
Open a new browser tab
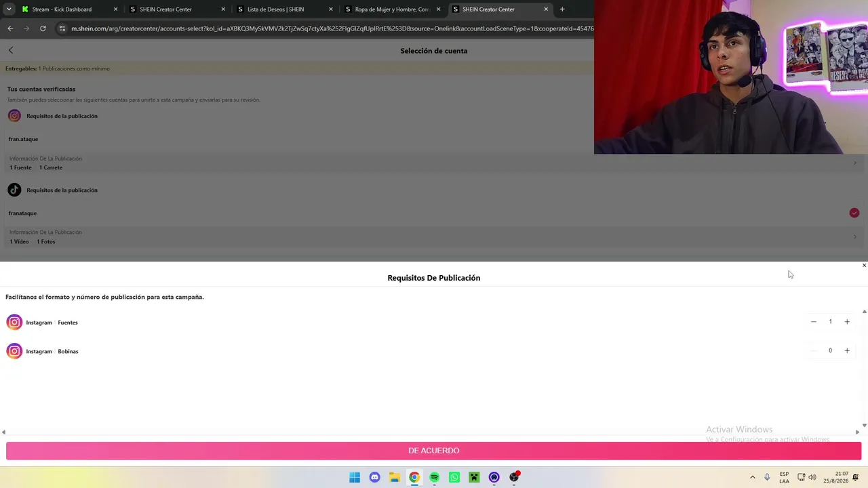tap(562, 9)
